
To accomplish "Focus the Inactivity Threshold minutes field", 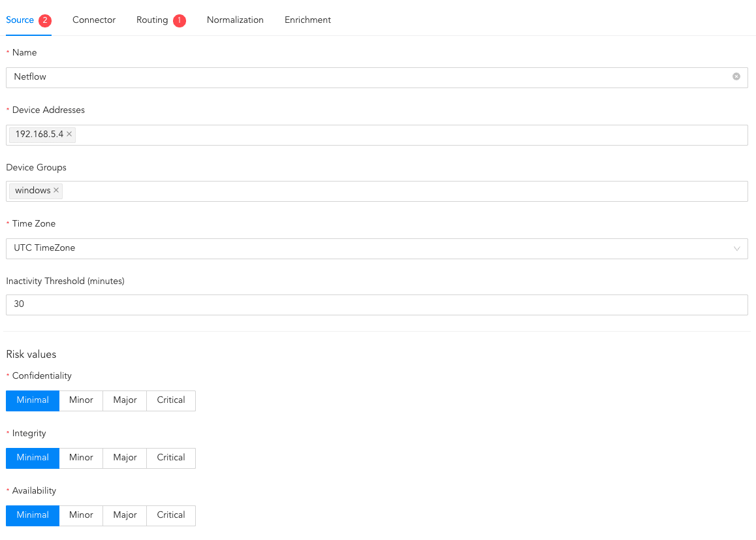I will [377, 305].
